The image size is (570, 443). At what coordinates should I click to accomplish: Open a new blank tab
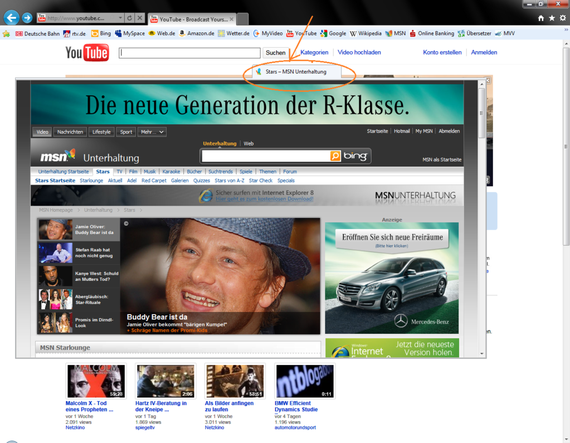tap(242, 19)
